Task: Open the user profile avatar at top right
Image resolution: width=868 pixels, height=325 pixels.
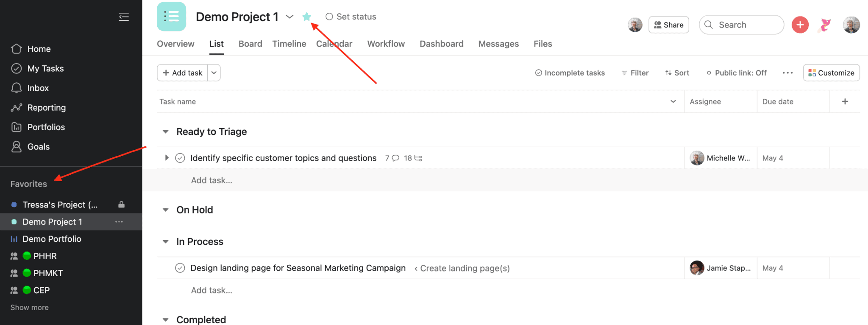Action: [851, 25]
